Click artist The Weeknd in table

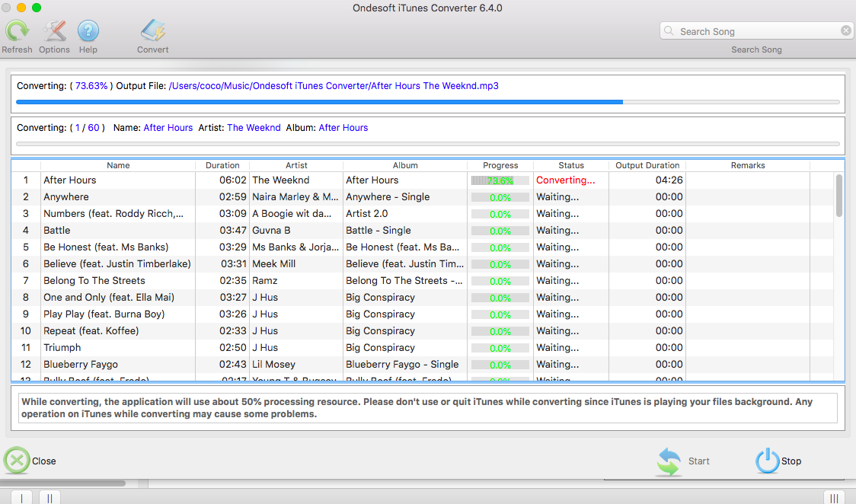click(x=280, y=180)
